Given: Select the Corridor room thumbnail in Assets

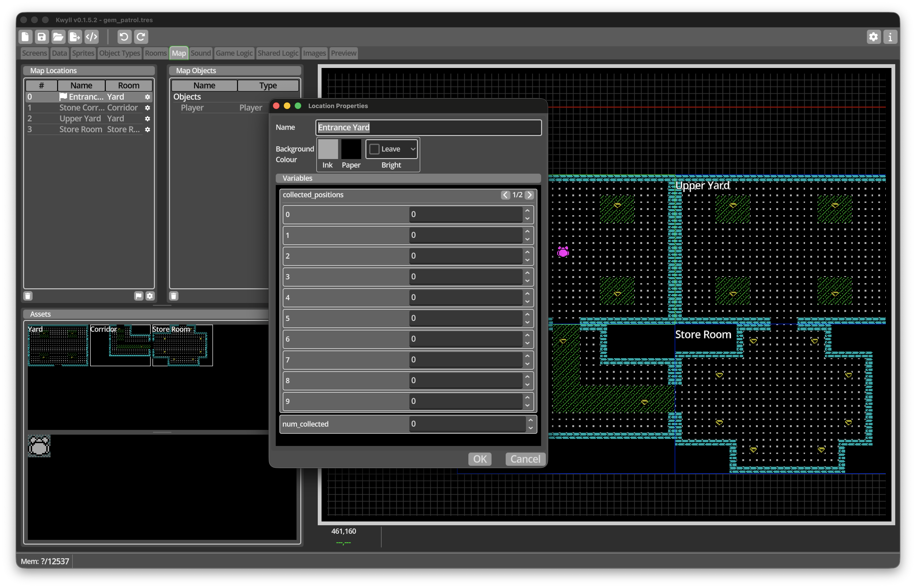Looking at the screenshot, I should [x=120, y=345].
